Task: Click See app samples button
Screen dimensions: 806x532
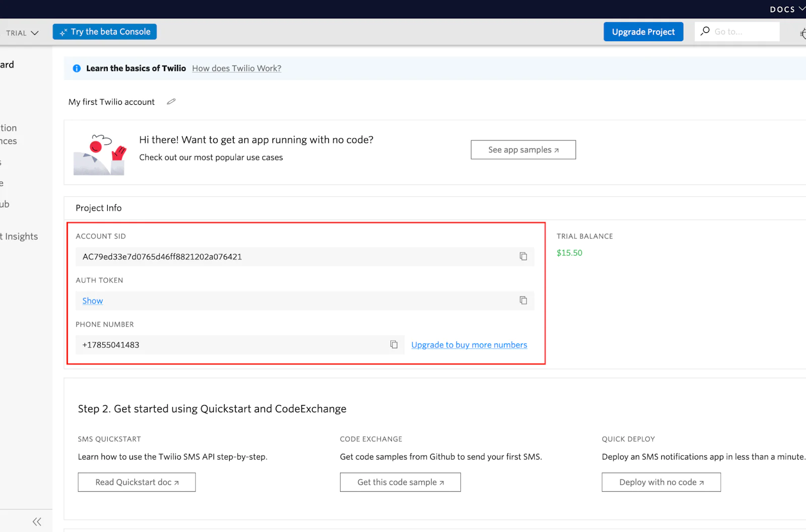Action: pos(523,150)
